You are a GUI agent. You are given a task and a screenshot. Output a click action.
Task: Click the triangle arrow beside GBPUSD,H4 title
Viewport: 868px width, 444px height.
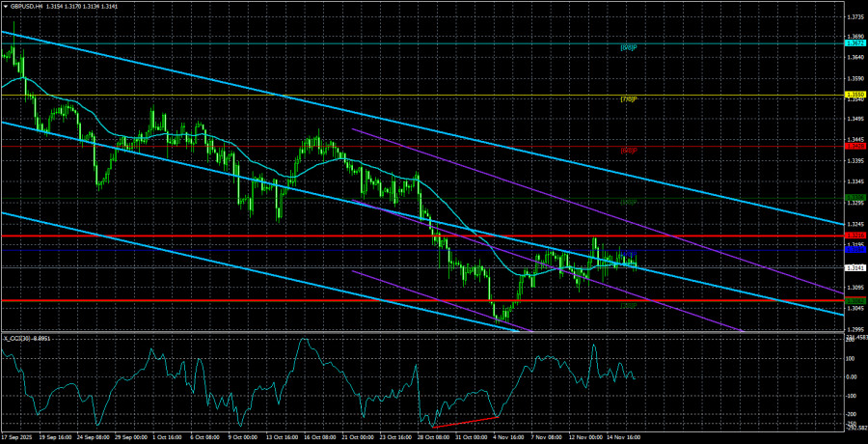click(5, 5)
